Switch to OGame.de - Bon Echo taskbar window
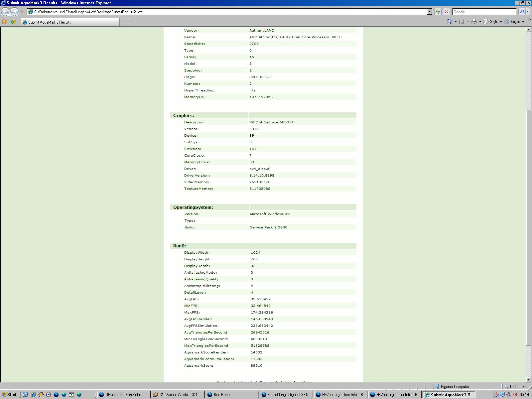The height and width of the screenshot is (399, 532). 124,395
